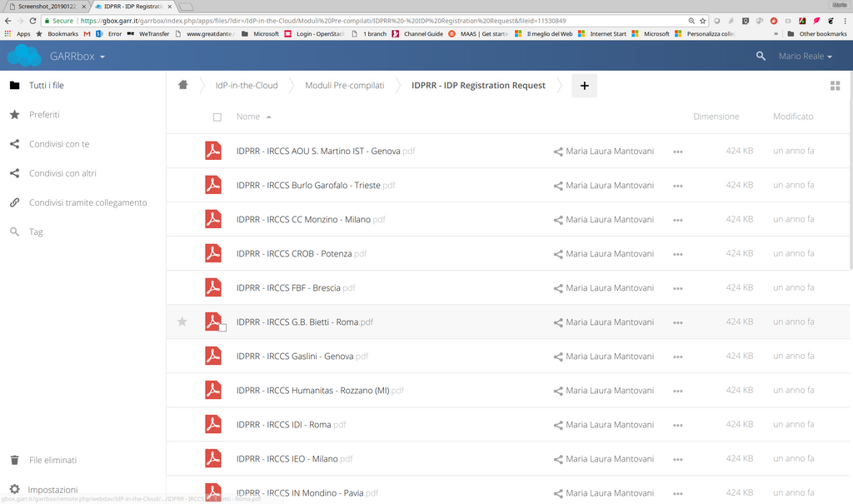
Task: Navigate to Moduli Pre-compilati breadcrumb
Action: 344,86
